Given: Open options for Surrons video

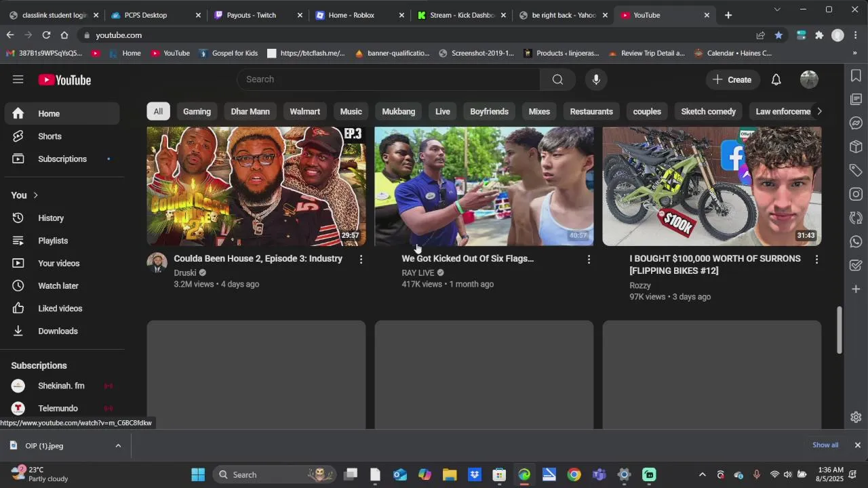Looking at the screenshot, I should click(816, 260).
